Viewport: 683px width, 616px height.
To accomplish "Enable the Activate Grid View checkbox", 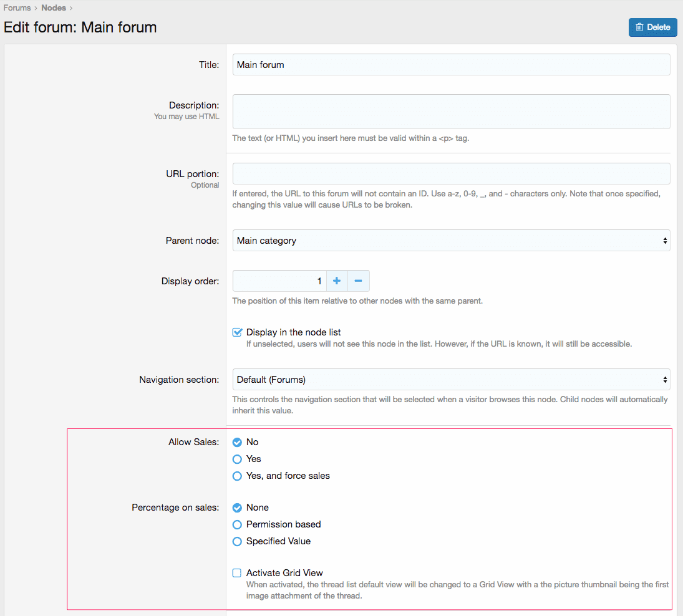I will (x=237, y=573).
